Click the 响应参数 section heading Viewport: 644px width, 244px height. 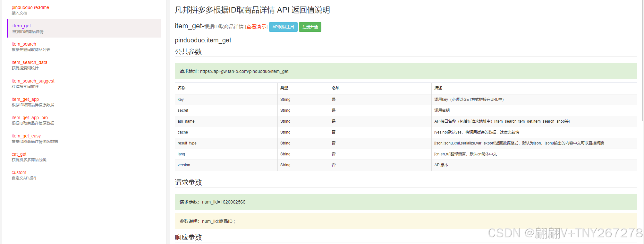(188, 237)
